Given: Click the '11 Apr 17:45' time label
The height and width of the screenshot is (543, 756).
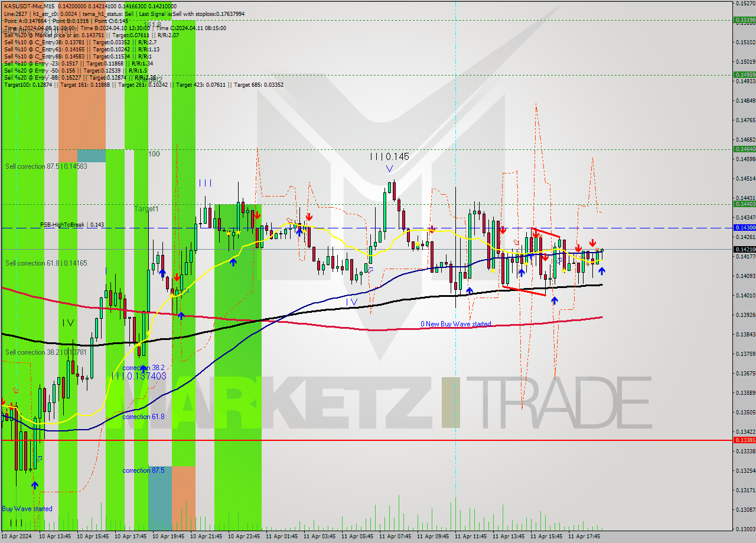Looking at the screenshot, I should 584,537.
